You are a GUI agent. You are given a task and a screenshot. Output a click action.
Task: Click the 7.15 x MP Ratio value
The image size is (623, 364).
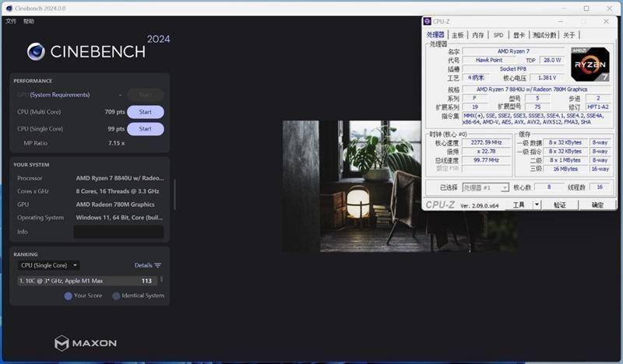tap(116, 143)
